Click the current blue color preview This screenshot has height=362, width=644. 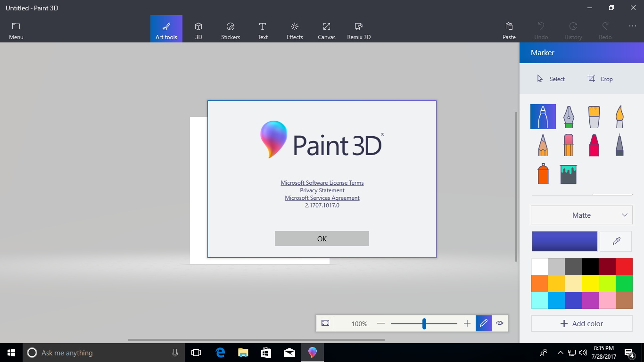point(565,241)
